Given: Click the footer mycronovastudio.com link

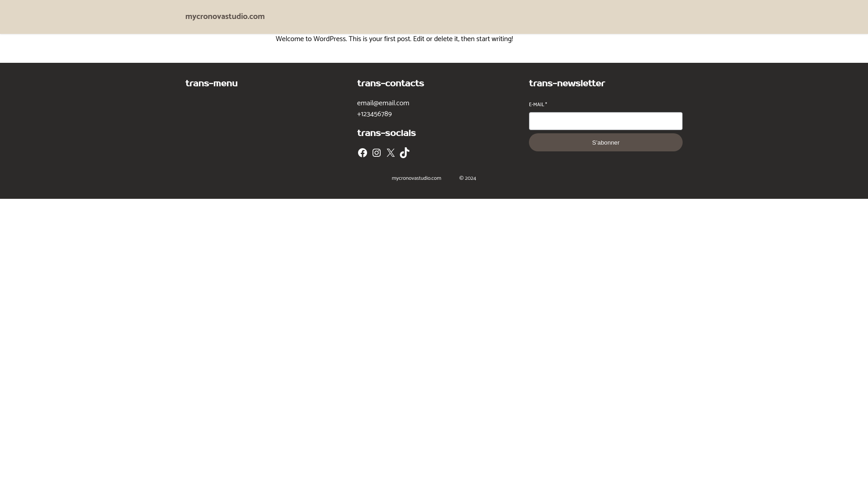Looking at the screenshot, I should tap(416, 178).
